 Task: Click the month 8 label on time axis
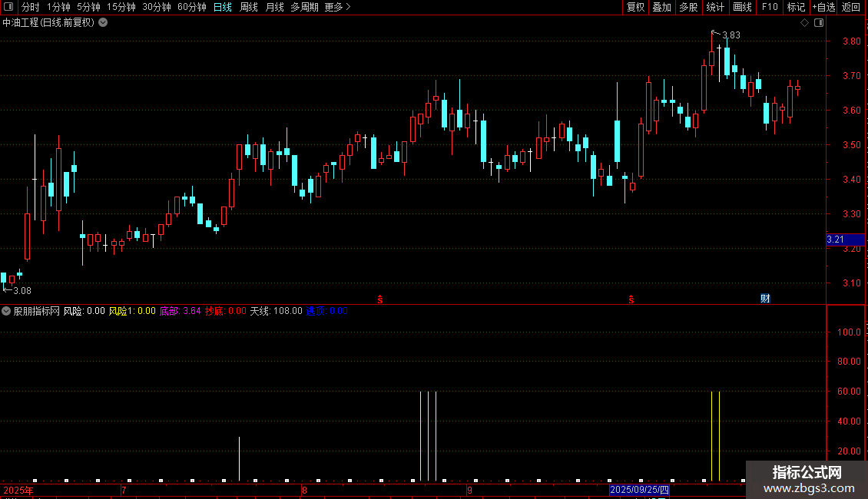(304, 490)
